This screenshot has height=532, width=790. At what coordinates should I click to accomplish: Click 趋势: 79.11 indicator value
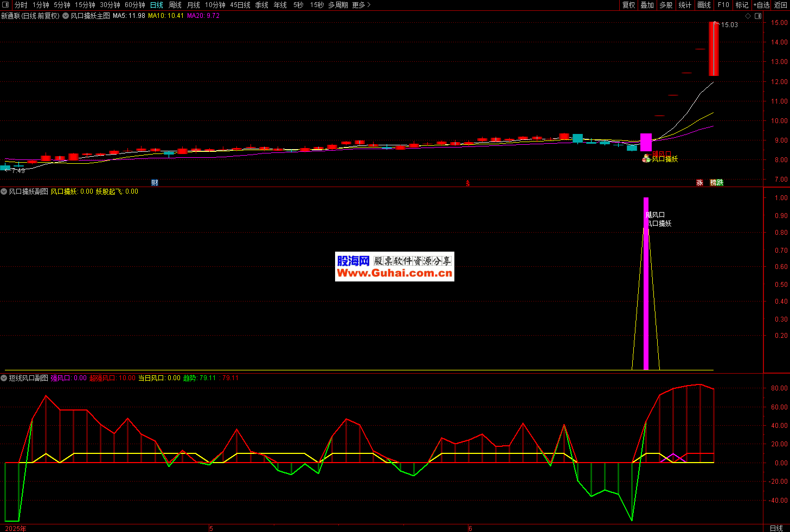point(200,378)
